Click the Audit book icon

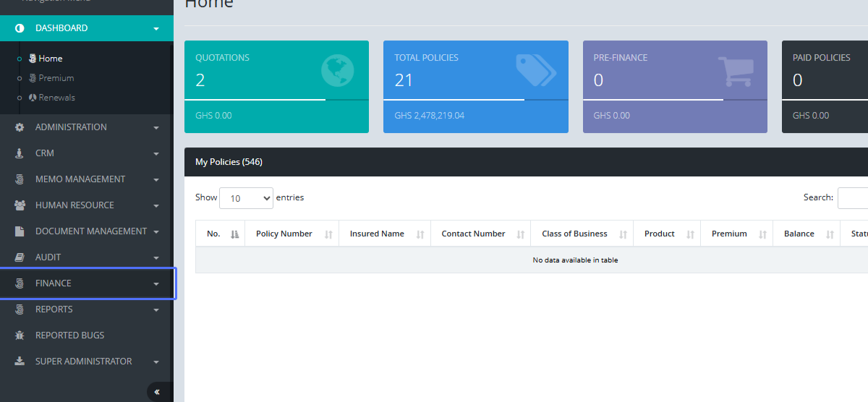20,257
